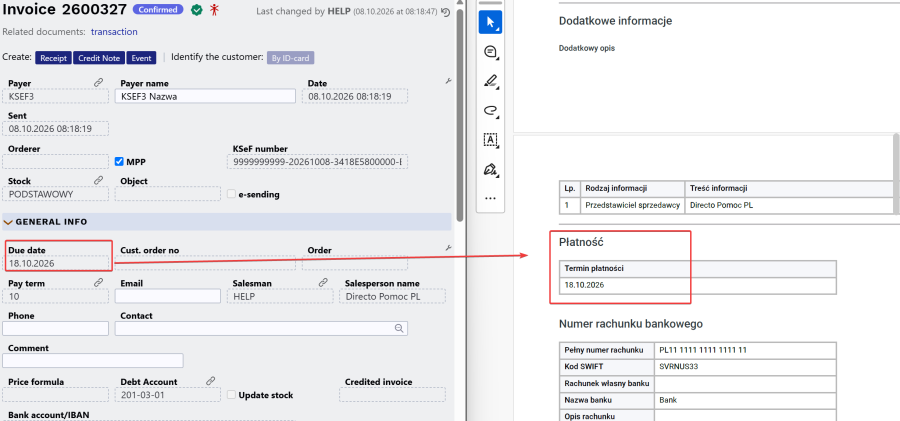Select the signature pen tool
The image size is (900, 421).
pos(490,169)
